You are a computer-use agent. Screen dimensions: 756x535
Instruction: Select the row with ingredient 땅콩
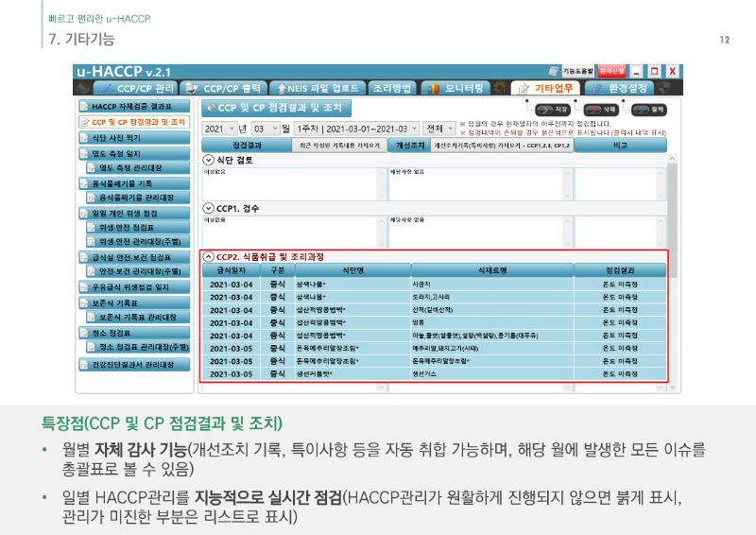click(x=435, y=322)
